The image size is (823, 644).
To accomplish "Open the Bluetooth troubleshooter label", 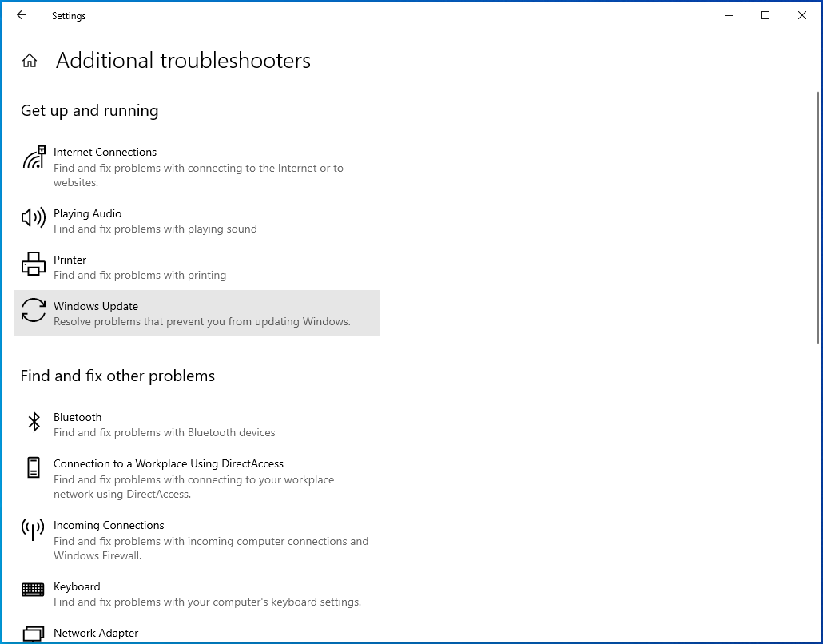I will pos(78,417).
